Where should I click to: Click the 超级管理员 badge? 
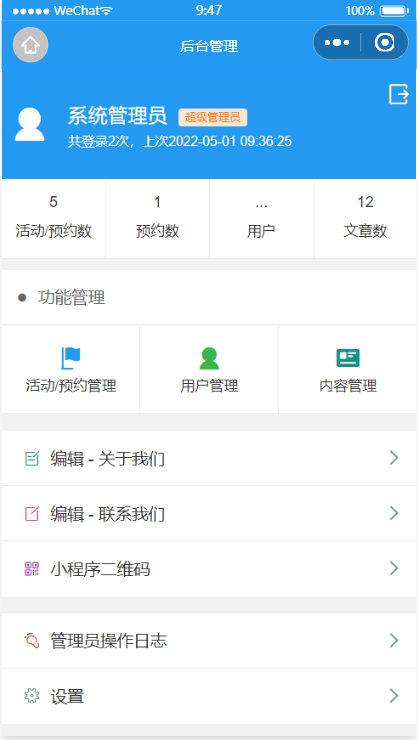(x=213, y=117)
